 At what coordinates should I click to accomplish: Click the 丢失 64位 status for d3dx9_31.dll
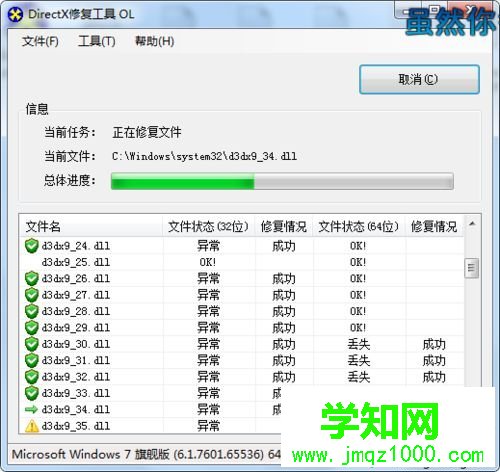click(x=359, y=360)
